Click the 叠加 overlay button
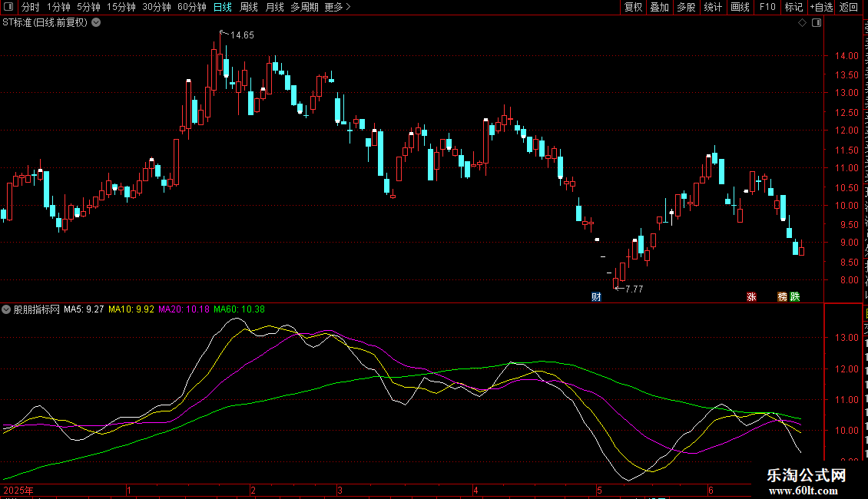 pyautogui.click(x=659, y=7)
